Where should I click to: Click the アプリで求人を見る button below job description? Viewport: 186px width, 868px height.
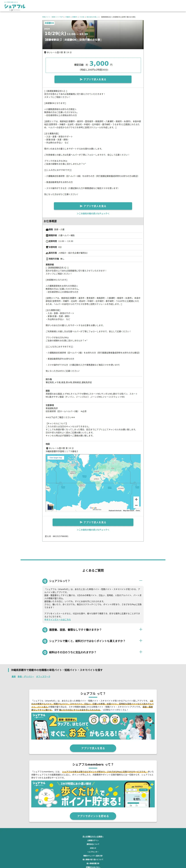pos(93,206)
